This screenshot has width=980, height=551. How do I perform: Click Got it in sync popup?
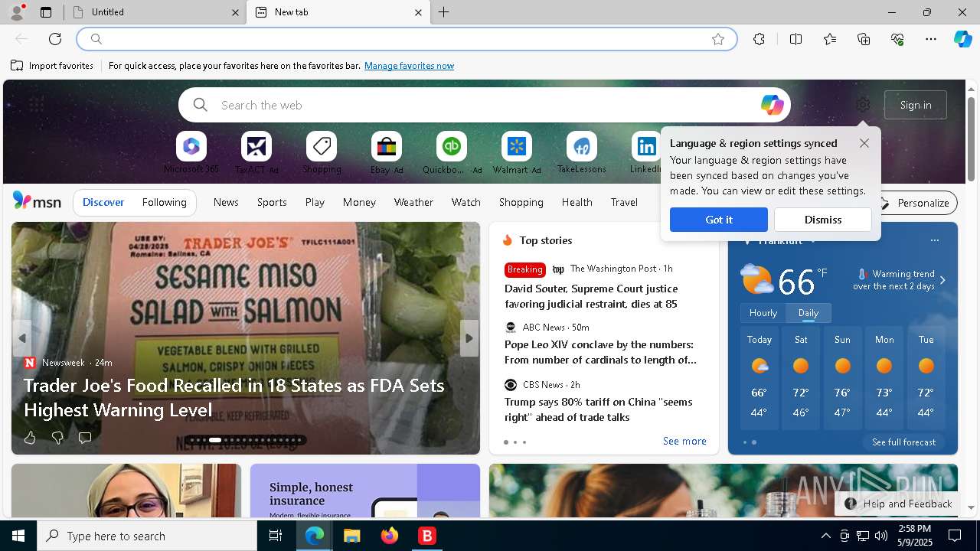719,220
